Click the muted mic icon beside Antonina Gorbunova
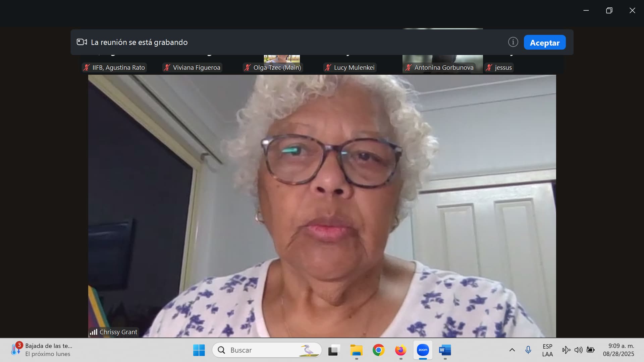The width and height of the screenshot is (644, 362). 408,67
